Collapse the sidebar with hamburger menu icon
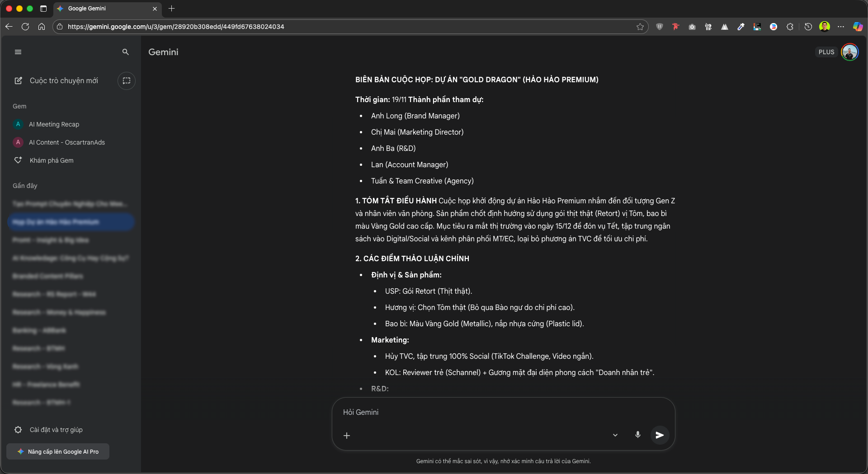This screenshot has width=868, height=474. tap(18, 52)
